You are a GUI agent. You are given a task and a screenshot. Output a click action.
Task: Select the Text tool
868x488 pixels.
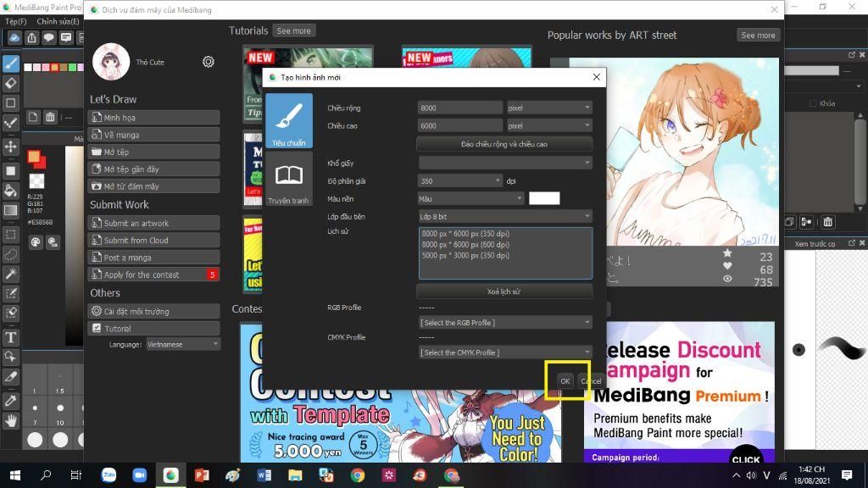tap(10, 337)
